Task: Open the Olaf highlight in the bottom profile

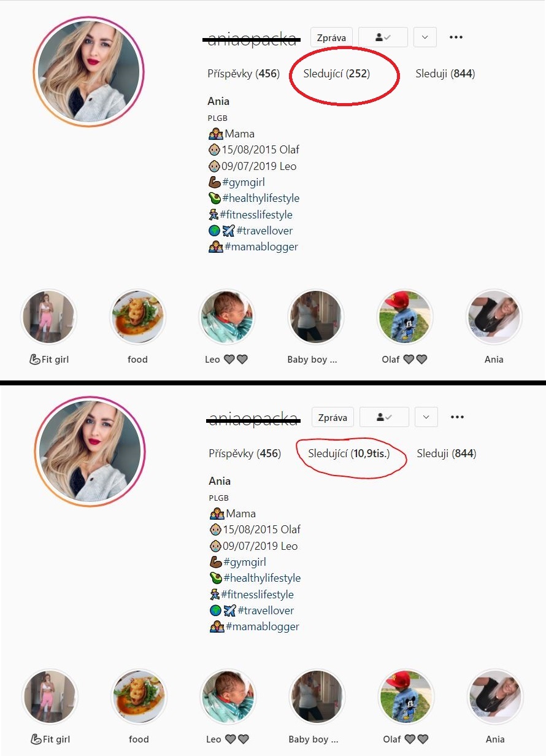Action: tap(406, 697)
